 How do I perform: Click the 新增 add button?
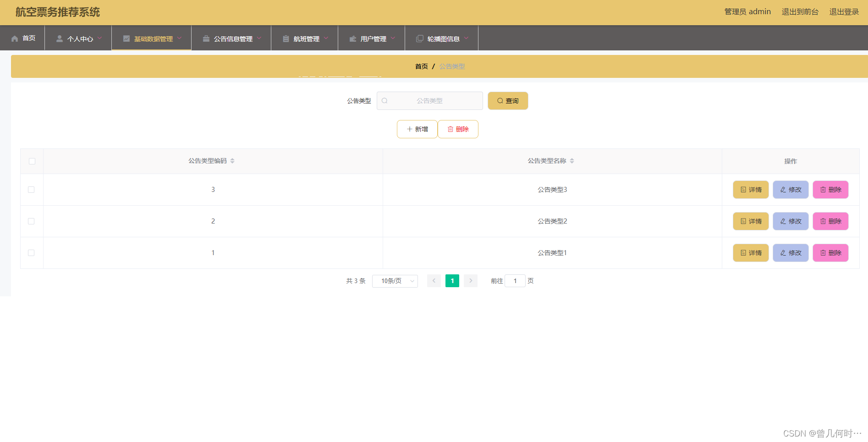click(x=417, y=129)
